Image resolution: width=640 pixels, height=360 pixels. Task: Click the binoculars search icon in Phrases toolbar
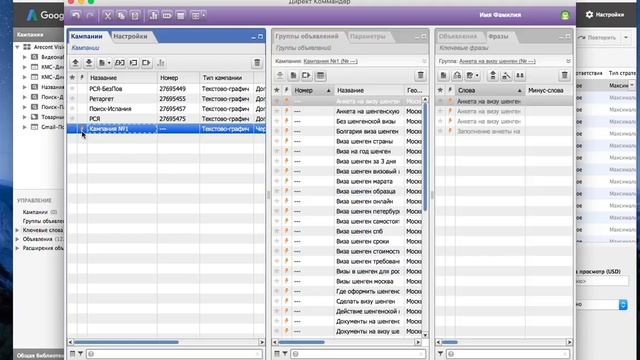point(520,76)
